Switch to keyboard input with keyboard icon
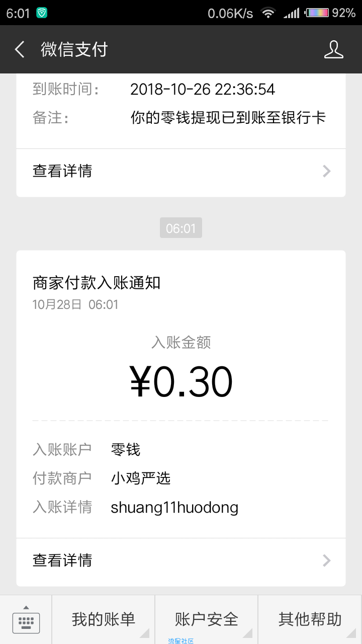The height and width of the screenshot is (644, 362). point(26,620)
